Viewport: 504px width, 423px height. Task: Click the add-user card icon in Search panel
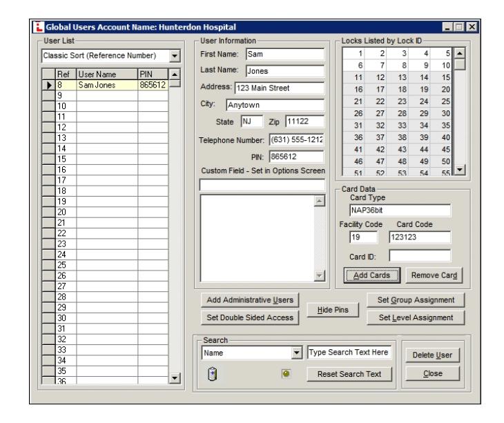point(213,373)
